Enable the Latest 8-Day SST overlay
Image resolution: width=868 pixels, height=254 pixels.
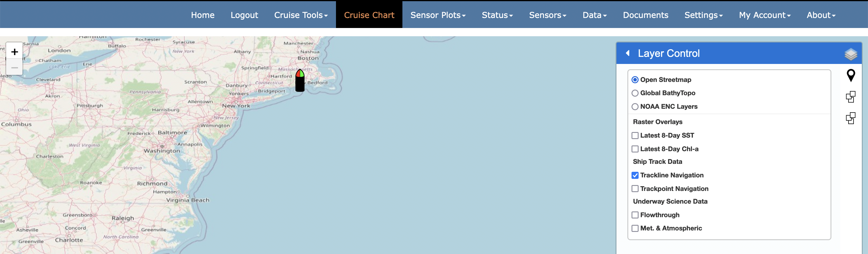click(x=635, y=136)
